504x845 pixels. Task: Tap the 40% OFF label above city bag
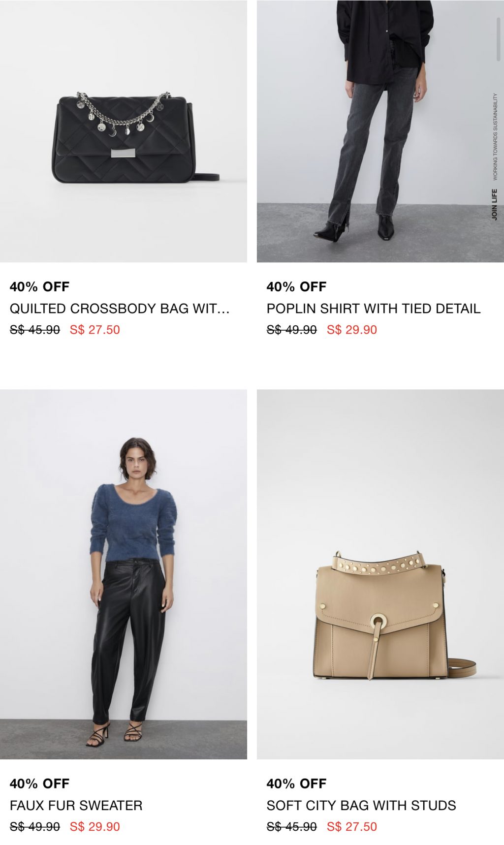[296, 784]
